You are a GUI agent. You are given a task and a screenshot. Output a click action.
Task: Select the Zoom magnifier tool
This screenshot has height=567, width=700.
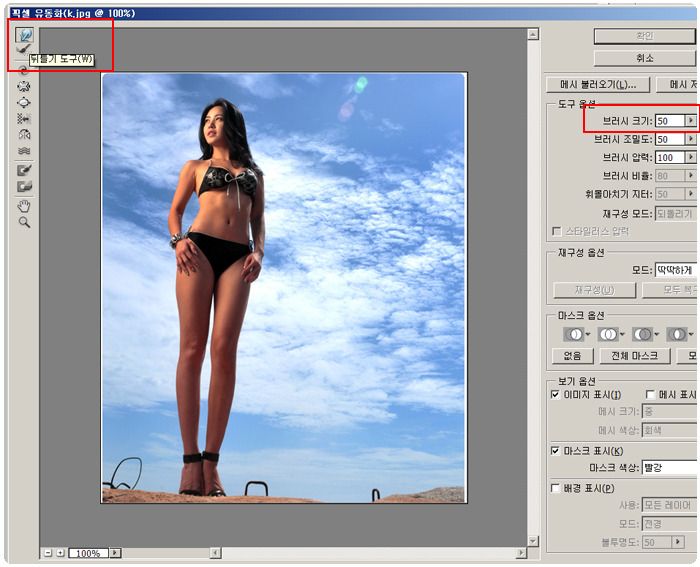point(24,222)
